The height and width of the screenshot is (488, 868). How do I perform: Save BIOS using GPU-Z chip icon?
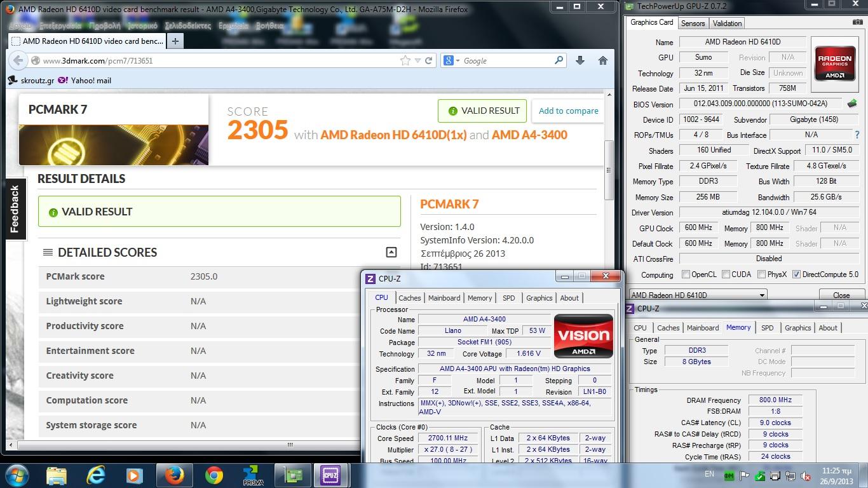click(x=852, y=104)
